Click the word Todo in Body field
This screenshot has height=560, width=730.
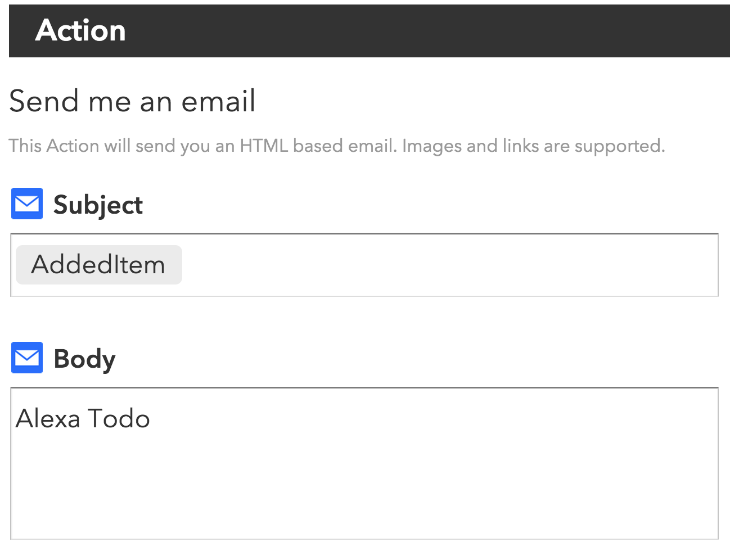point(119,419)
